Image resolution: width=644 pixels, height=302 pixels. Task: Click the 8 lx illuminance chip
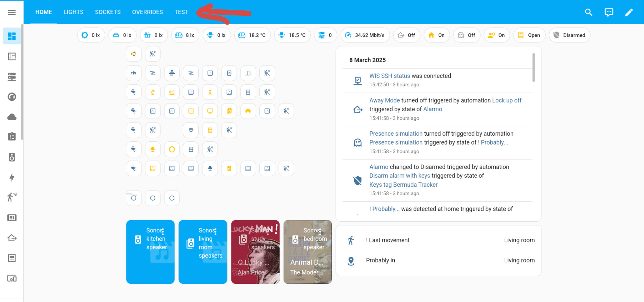(185, 35)
